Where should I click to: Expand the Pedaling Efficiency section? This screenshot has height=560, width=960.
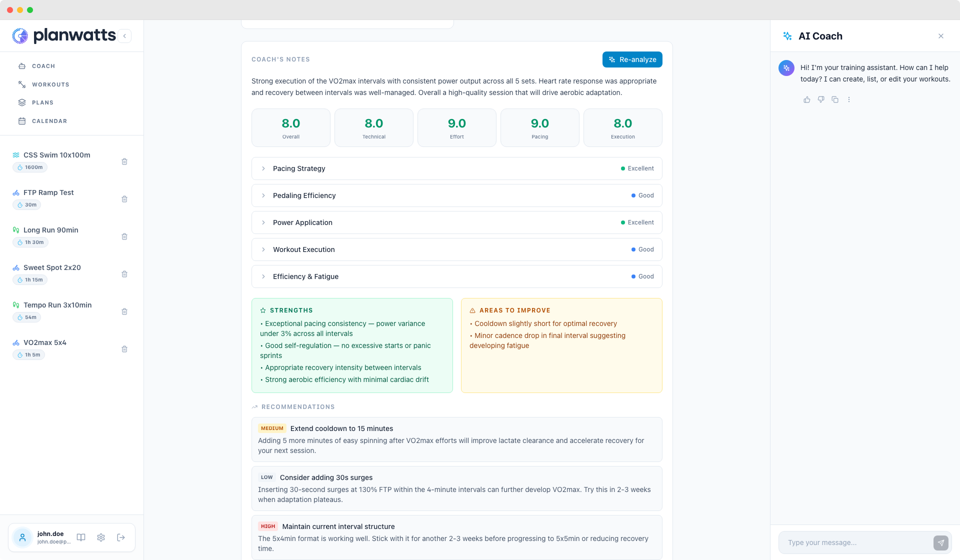click(x=457, y=195)
